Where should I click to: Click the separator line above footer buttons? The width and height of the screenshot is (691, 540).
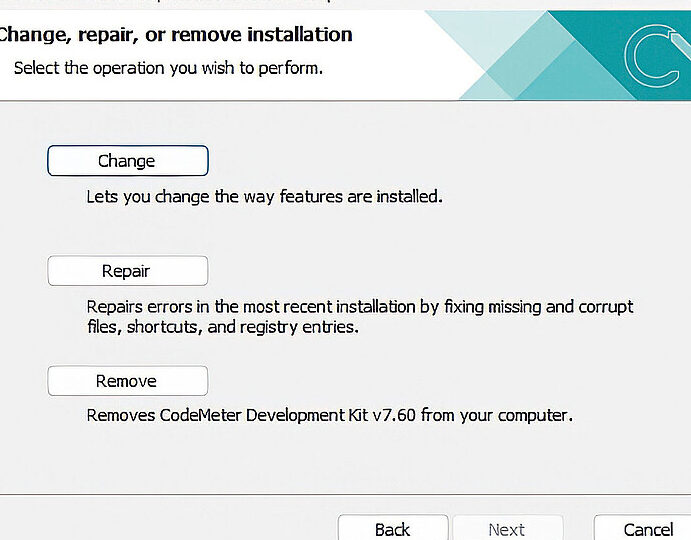(x=346, y=494)
